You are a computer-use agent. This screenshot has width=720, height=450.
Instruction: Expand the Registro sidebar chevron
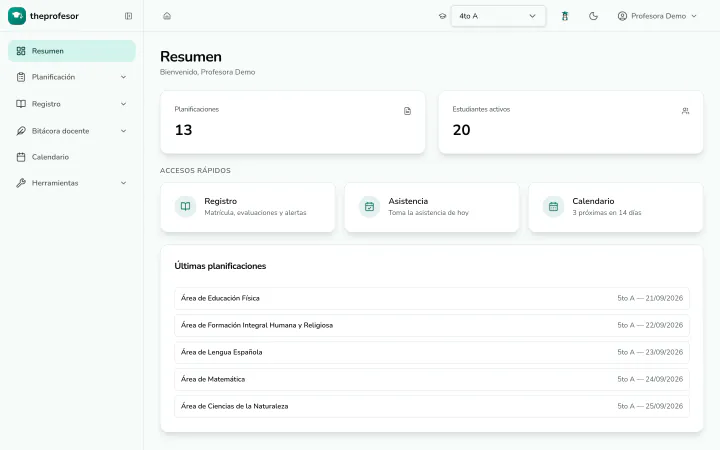click(x=123, y=104)
